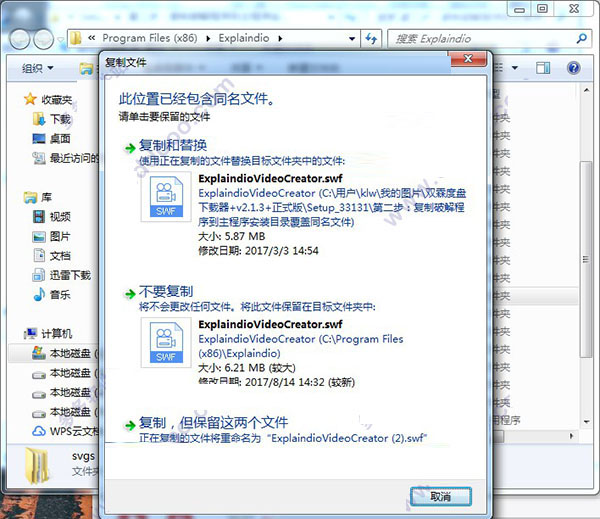This screenshot has width=600, height=519.
Task: Click Program Files (x86) in address path
Action: pyautogui.click(x=150, y=38)
